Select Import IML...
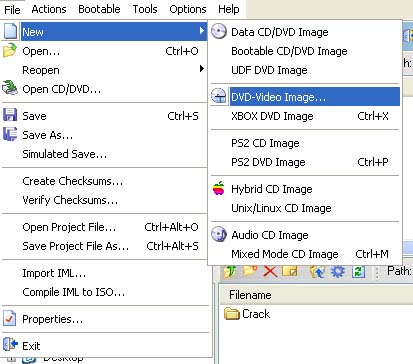 point(104,273)
